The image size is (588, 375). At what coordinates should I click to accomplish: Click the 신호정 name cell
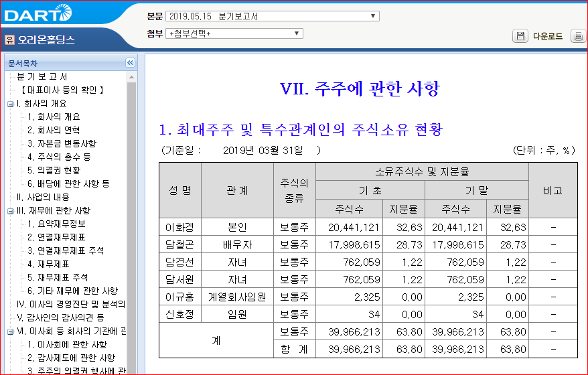[x=180, y=314]
